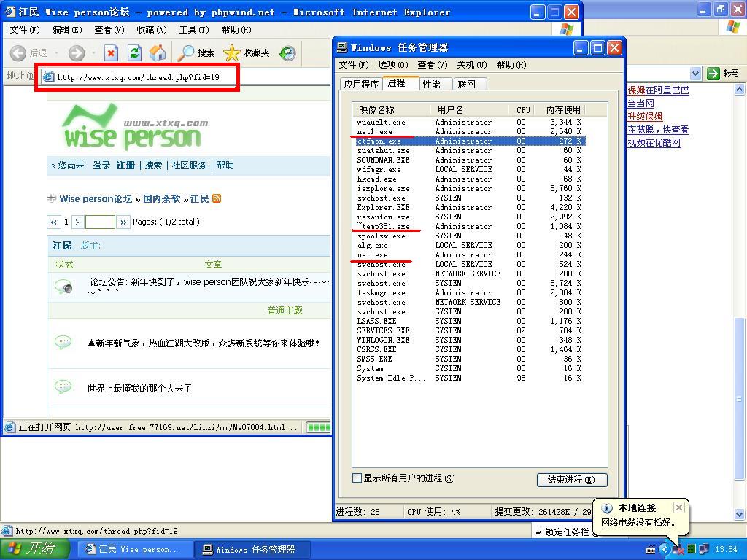Click the 社区服务 link
The image size is (747, 560).
tap(189, 166)
